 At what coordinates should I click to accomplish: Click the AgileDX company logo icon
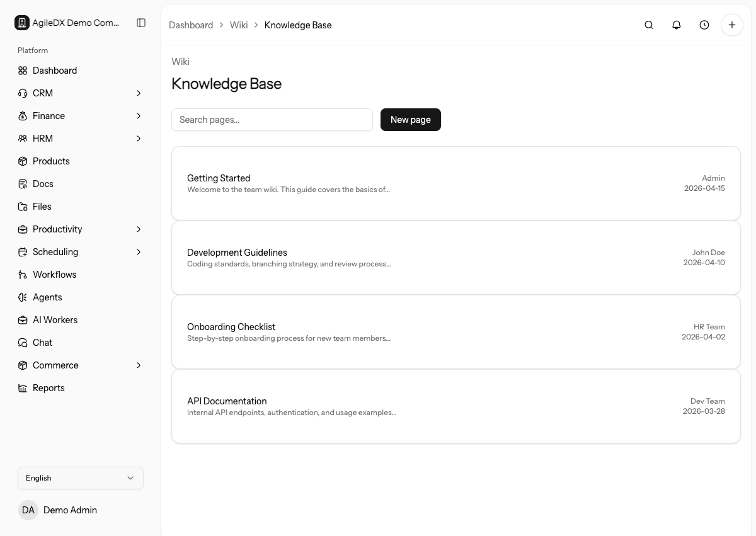click(x=22, y=23)
